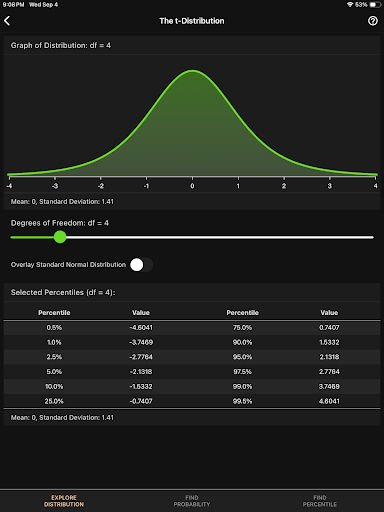This screenshot has width=384, height=512.
Task: Click the 'Degrees of Freedom: df = 4' label
Action: pos(60,223)
